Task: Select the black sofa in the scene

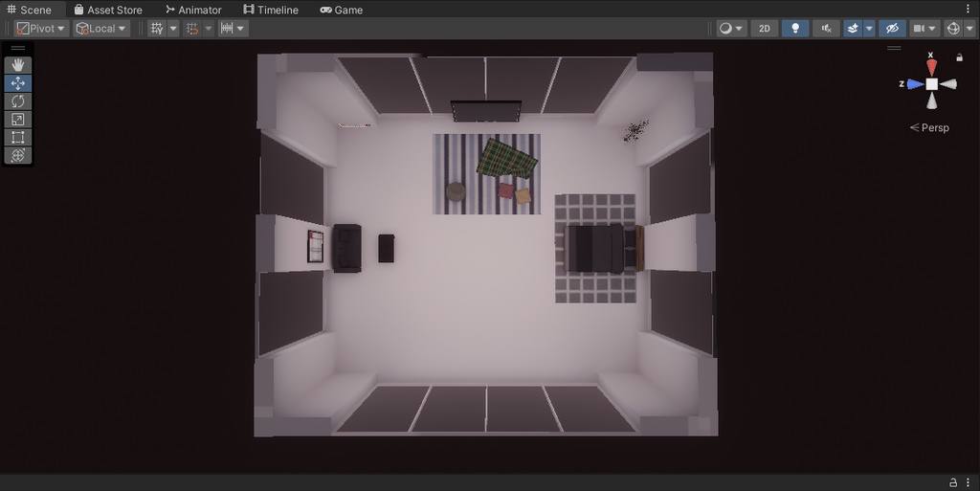Action: click(x=346, y=248)
